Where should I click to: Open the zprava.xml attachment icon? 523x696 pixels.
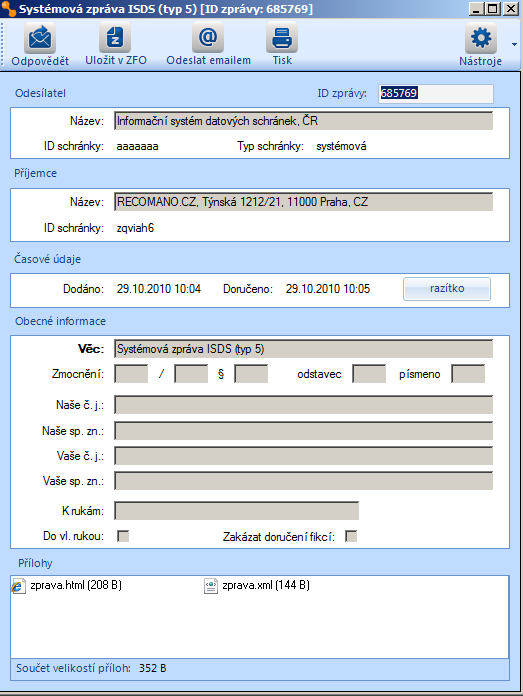[x=211, y=586]
